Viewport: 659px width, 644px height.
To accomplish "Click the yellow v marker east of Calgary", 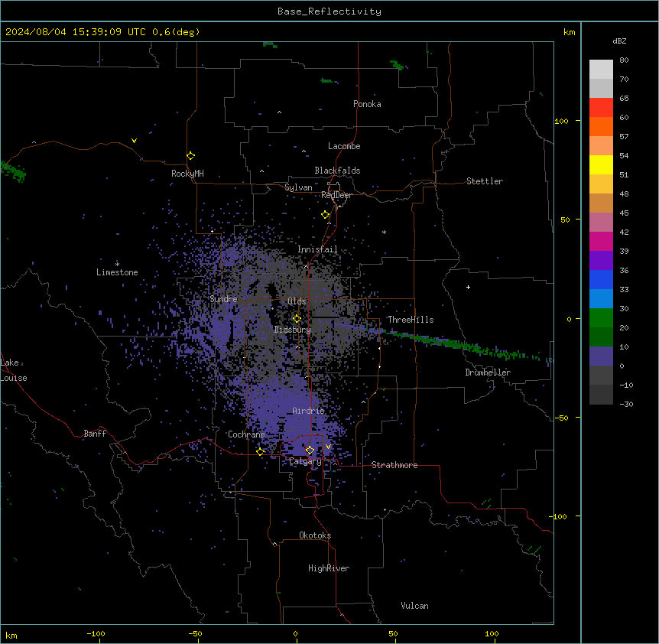I will point(328,447).
